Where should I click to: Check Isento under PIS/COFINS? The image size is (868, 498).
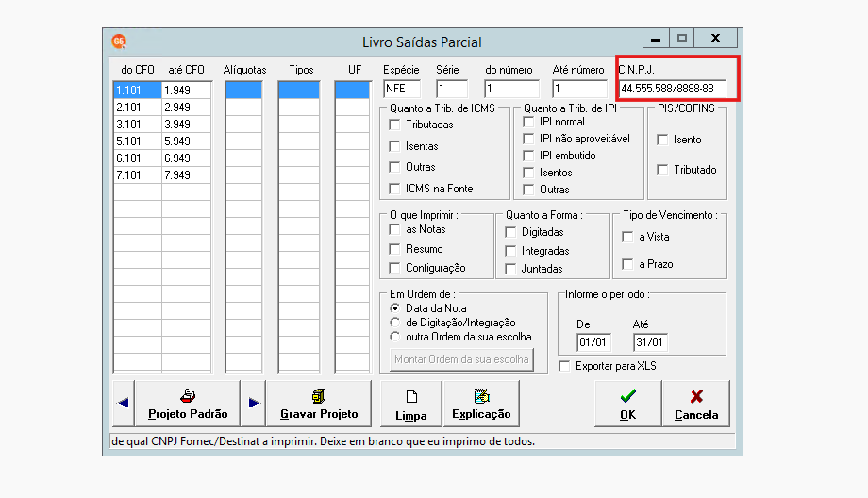662,140
